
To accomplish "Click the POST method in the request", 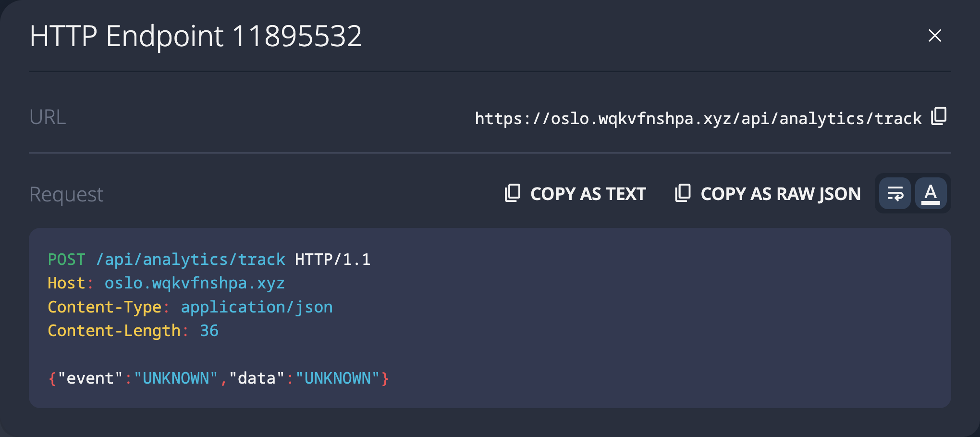I will pos(66,260).
